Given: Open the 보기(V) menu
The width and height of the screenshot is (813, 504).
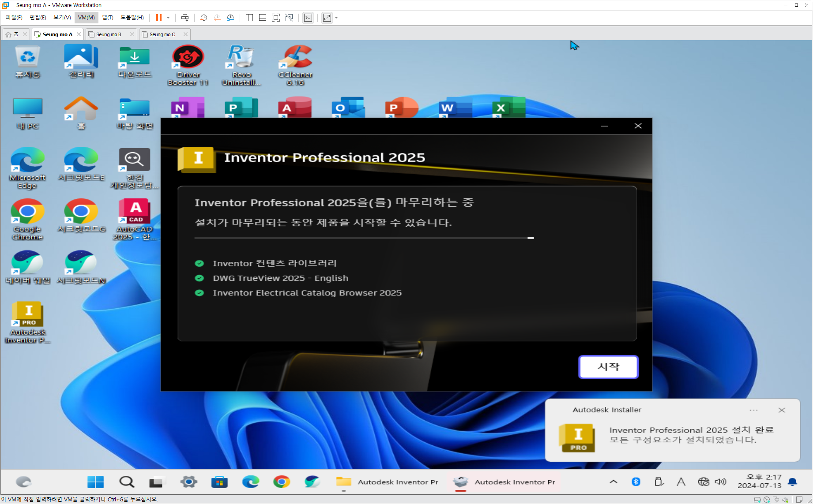Looking at the screenshot, I should pyautogui.click(x=62, y=18).
